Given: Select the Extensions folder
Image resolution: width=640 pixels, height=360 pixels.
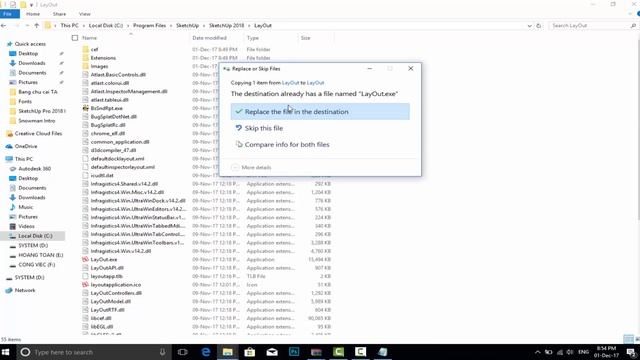Looking at the screenshot, I should [x=103, y=58].
